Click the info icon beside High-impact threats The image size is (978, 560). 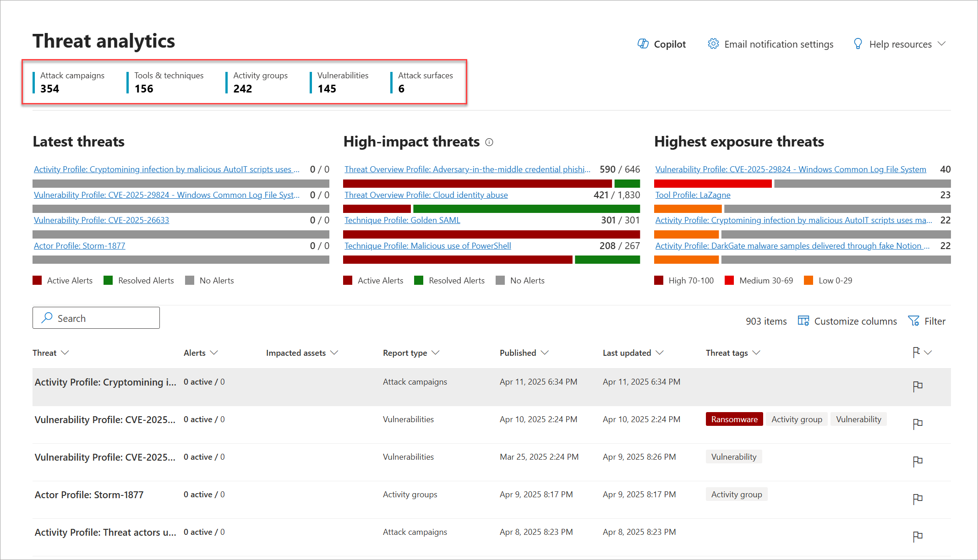tap(489, 142)
